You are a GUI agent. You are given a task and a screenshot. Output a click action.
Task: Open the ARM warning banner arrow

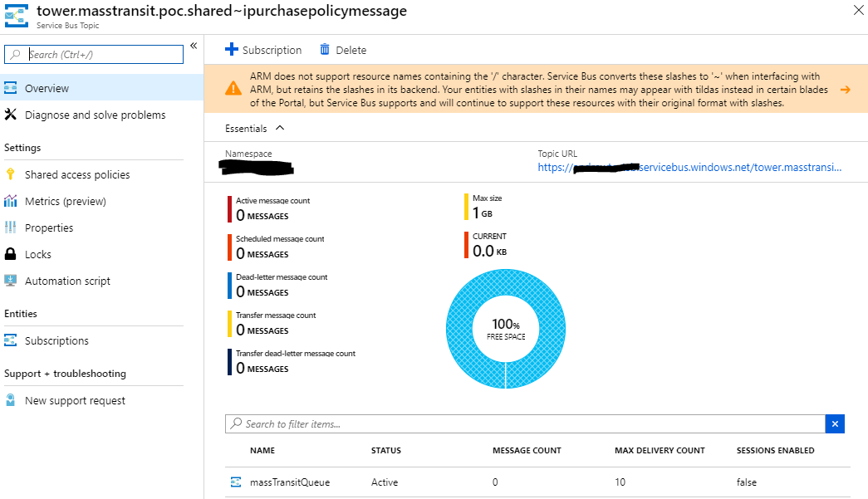click(x=845, y=90)
